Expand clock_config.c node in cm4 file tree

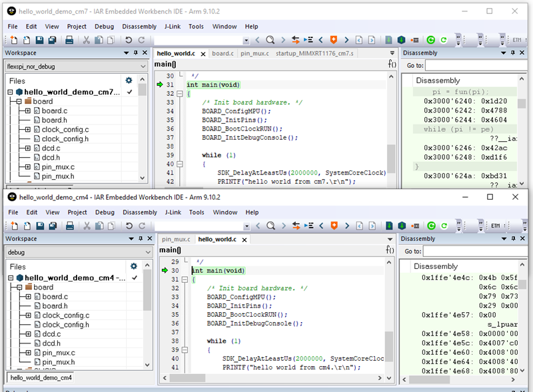(x=28, y=315)
